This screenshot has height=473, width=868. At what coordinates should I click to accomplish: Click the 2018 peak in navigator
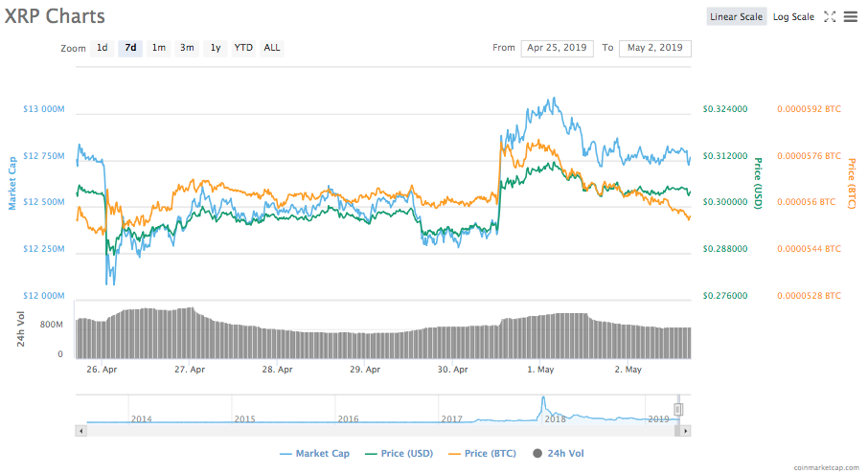pyautogui.click(x=543, y=399)
